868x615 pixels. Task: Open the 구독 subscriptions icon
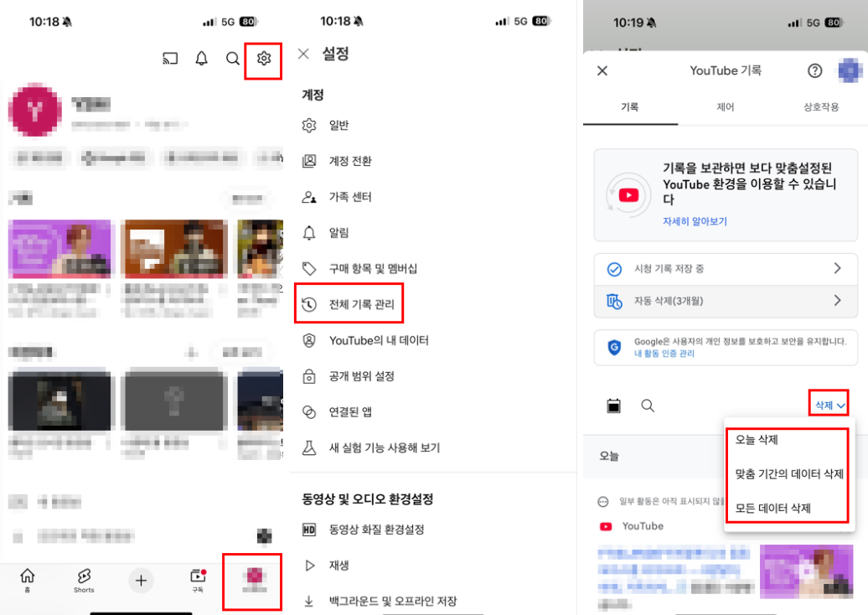pos(198,579)
